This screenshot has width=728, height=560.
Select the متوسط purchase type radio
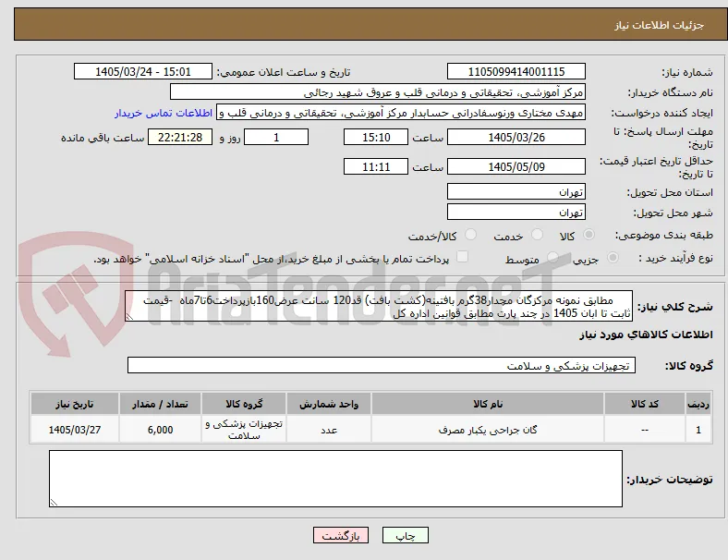pyautogui.click(x=552, y=257)
